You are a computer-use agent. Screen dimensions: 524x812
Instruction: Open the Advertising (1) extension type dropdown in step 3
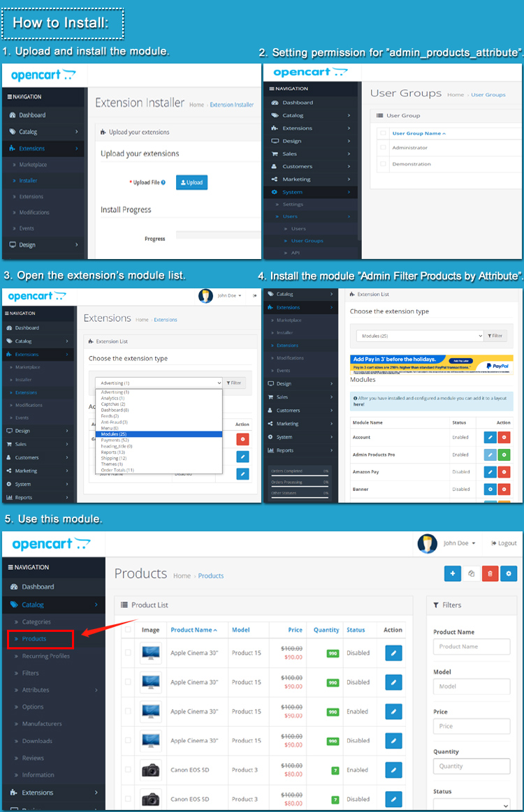click(x=159, y=383)
